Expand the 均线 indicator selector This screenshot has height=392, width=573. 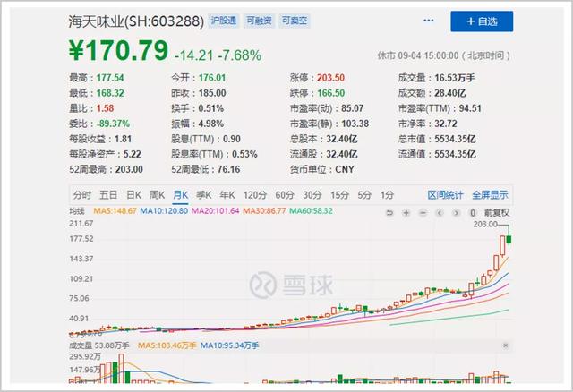click(x=77, y=211)
